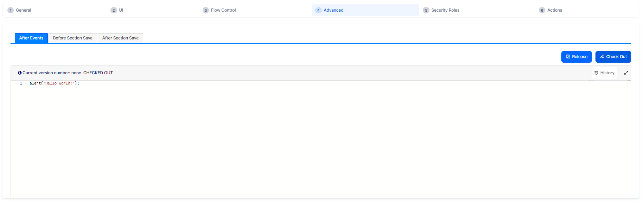
Task: Click the info icon beside the version text
Action: tap(20, 73)
